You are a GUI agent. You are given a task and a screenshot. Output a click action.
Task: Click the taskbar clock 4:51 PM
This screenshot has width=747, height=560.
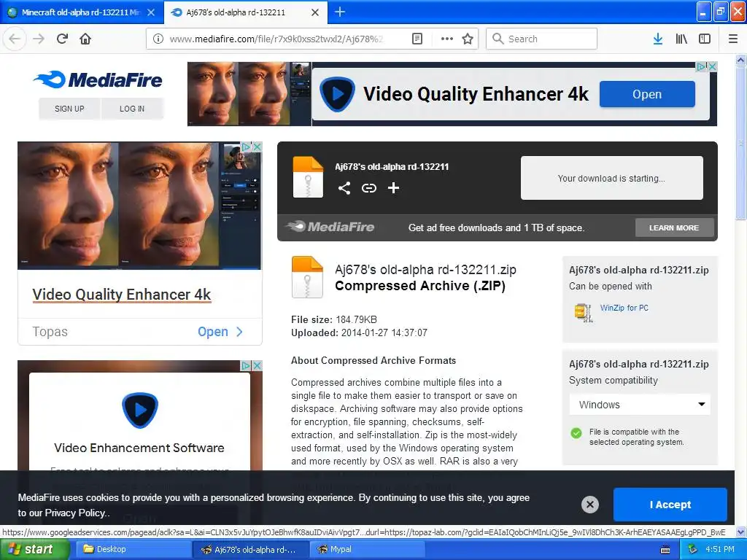(720, 549)
